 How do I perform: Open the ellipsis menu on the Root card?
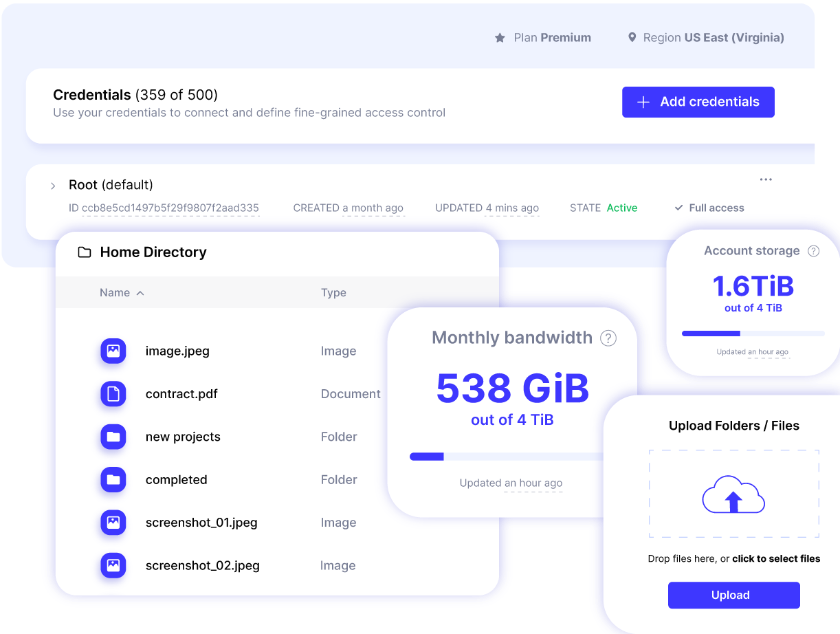pos(766,179)
